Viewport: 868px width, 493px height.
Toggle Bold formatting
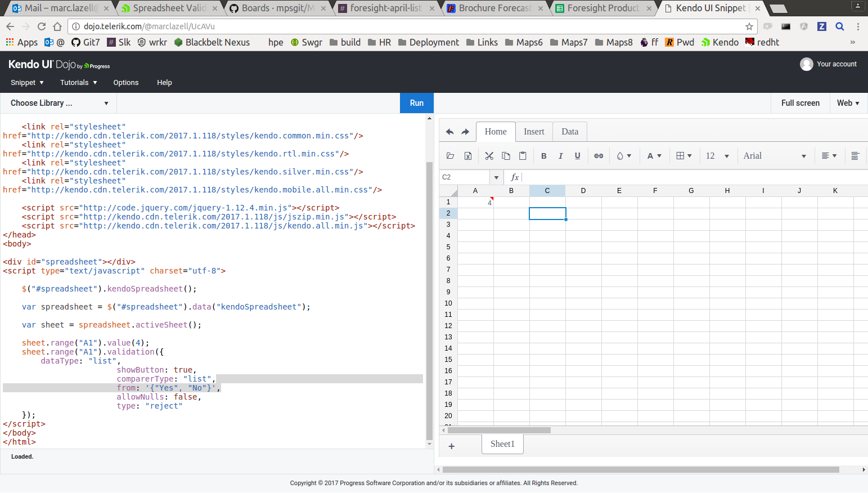point(544,156)
